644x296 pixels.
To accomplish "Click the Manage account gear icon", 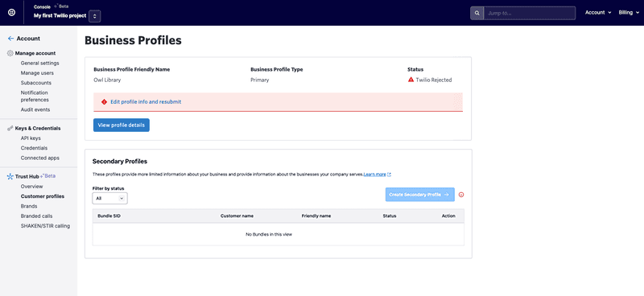I will click(10, 53).
